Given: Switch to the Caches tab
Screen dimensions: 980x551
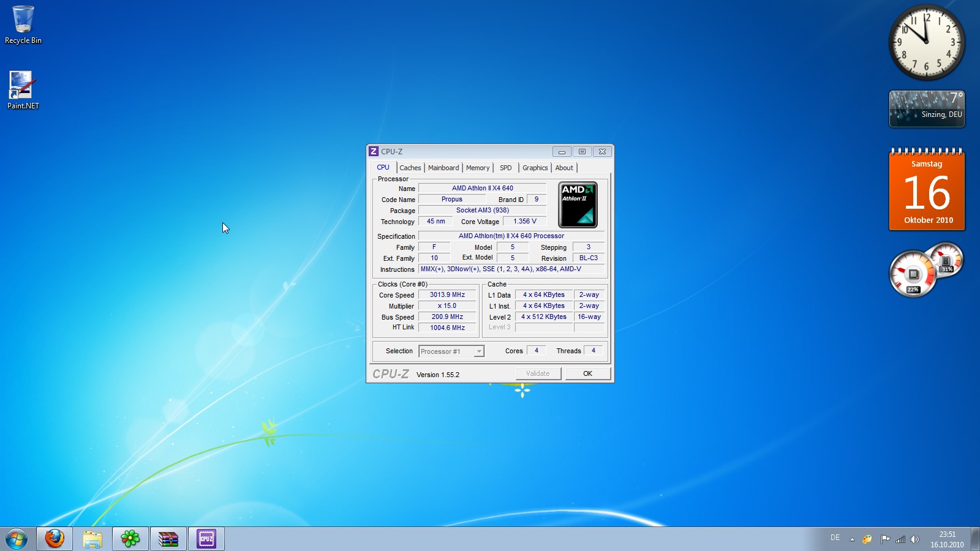Looking at the screenshot, I should tap(410, 168).
